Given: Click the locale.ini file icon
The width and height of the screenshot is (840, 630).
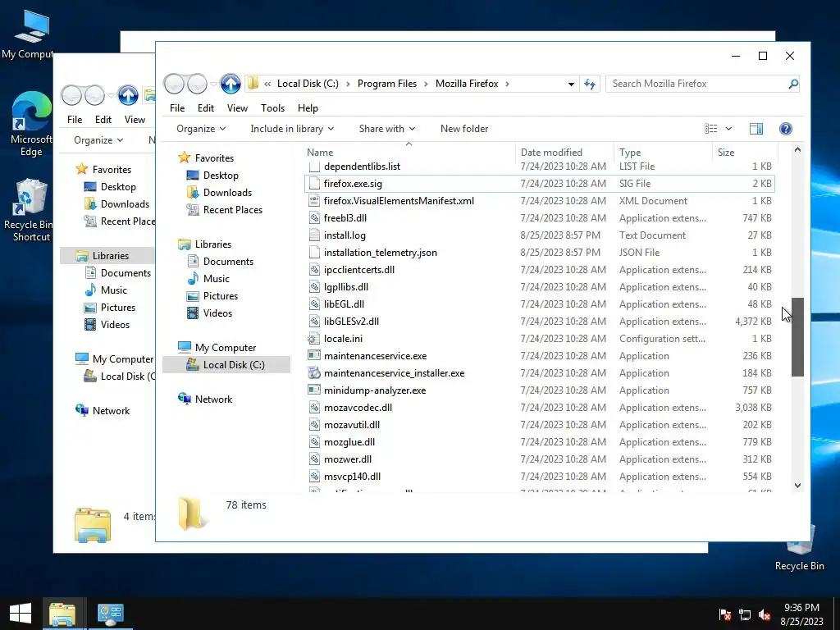Looking at the screenshot, I should (x=314, y=339).
